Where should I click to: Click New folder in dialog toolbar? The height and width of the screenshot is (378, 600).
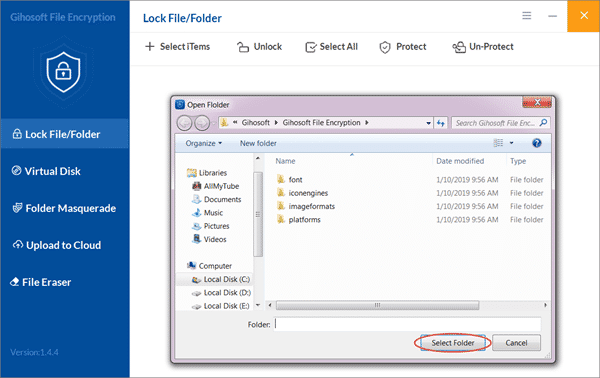click(x=258, y=143)
